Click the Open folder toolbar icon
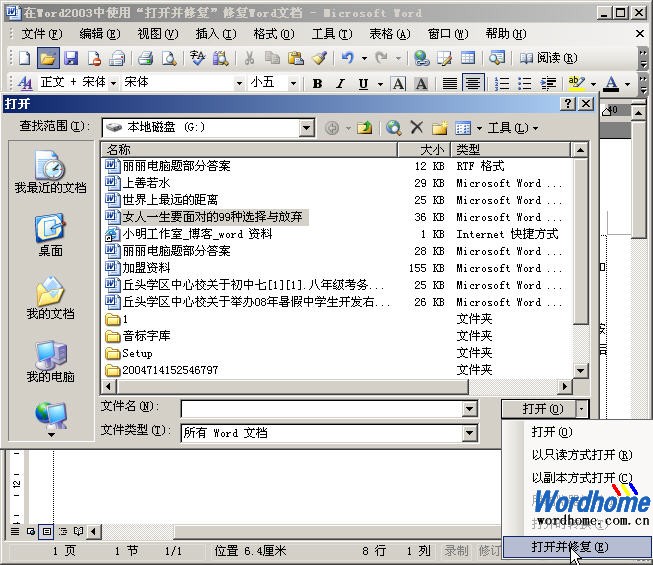 pyautogui.click(x=48, y=58)
